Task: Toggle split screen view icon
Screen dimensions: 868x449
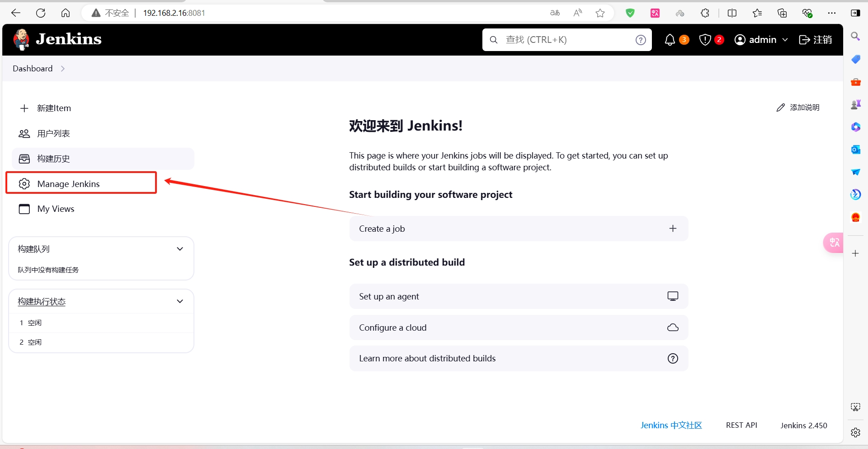Action: coord(732,13)
